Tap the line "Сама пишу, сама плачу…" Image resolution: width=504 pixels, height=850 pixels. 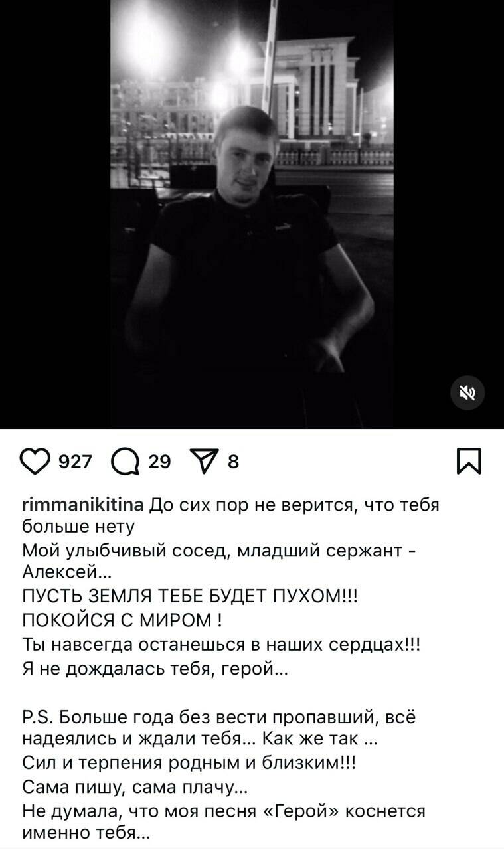[x=135, y=787]
